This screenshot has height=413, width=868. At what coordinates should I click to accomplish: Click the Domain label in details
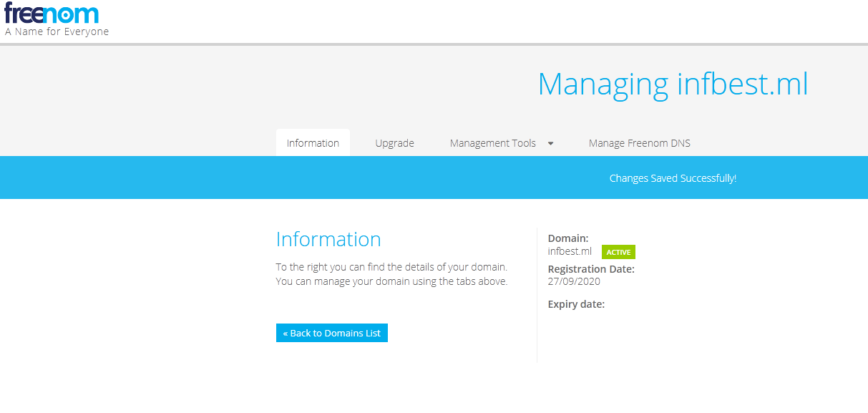568,238
